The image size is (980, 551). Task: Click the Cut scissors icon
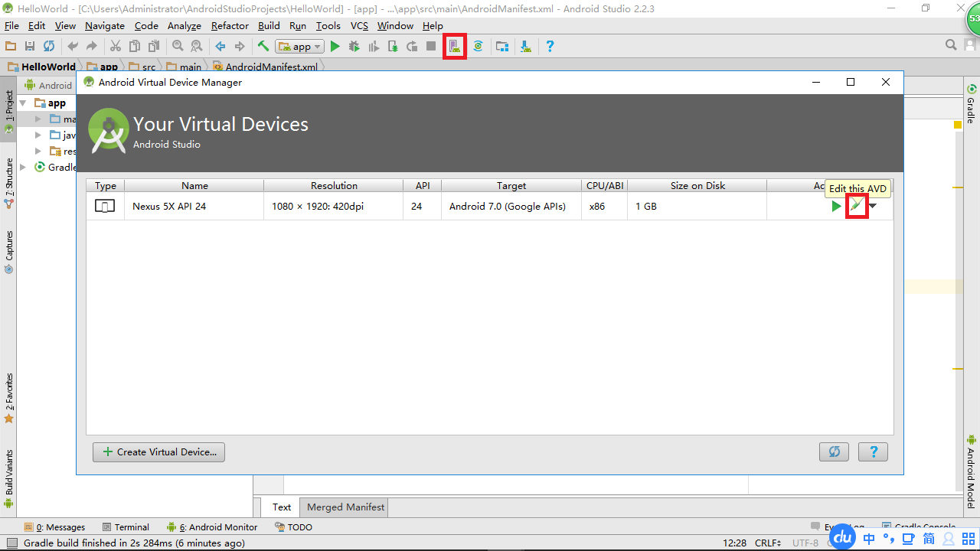pyautogui.click(x=116, y=46)
